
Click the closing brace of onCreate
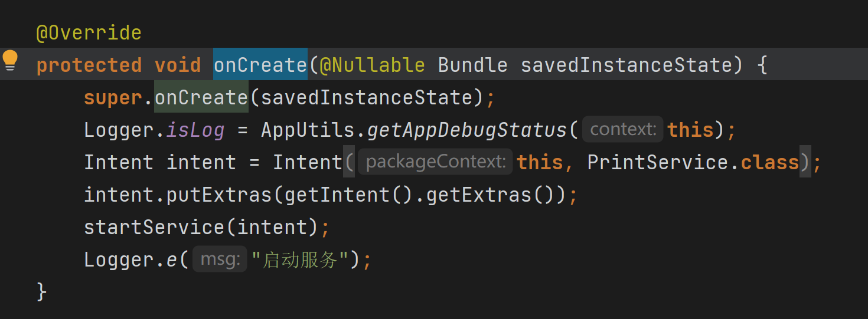click(41, 291)
